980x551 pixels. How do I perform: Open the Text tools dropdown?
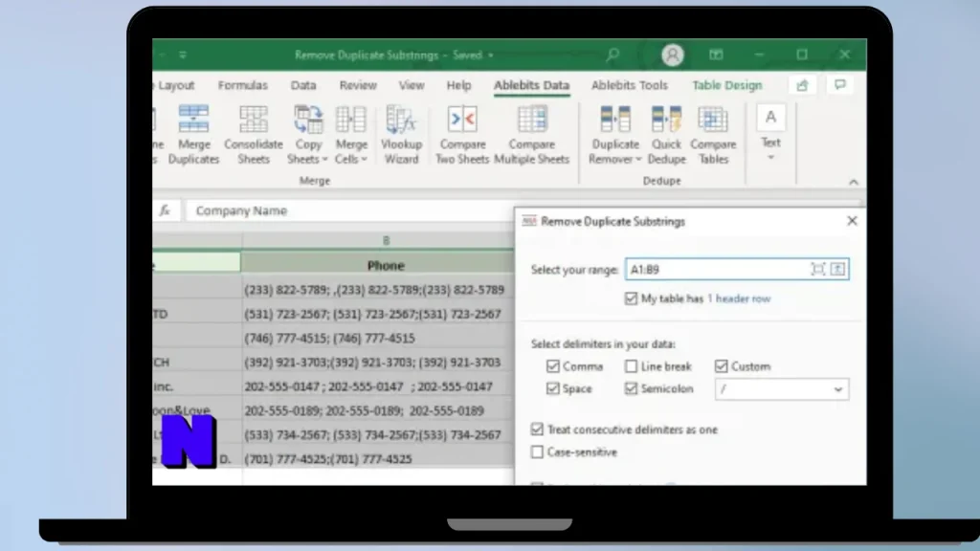pyautogui.click(x=770, y=132)
